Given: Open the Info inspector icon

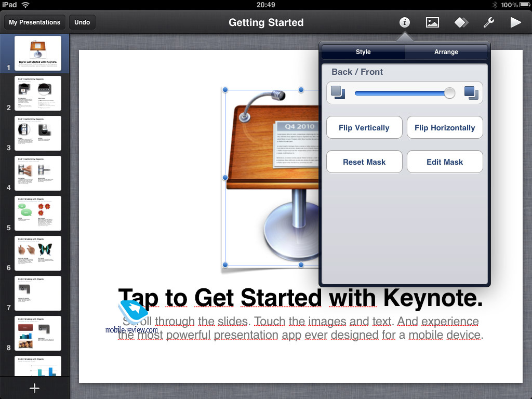Looking at the screenshot, I should tap(404, 22).
